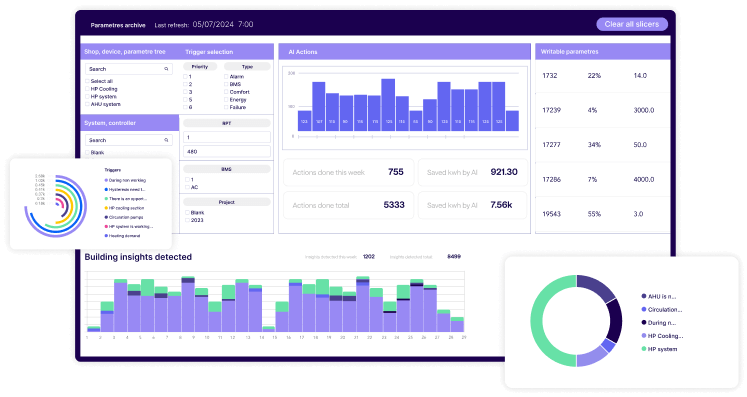The width and height of the screenshot is (747, 397).
Task: Check the BMS type filter checkbox
Action: 226,84
